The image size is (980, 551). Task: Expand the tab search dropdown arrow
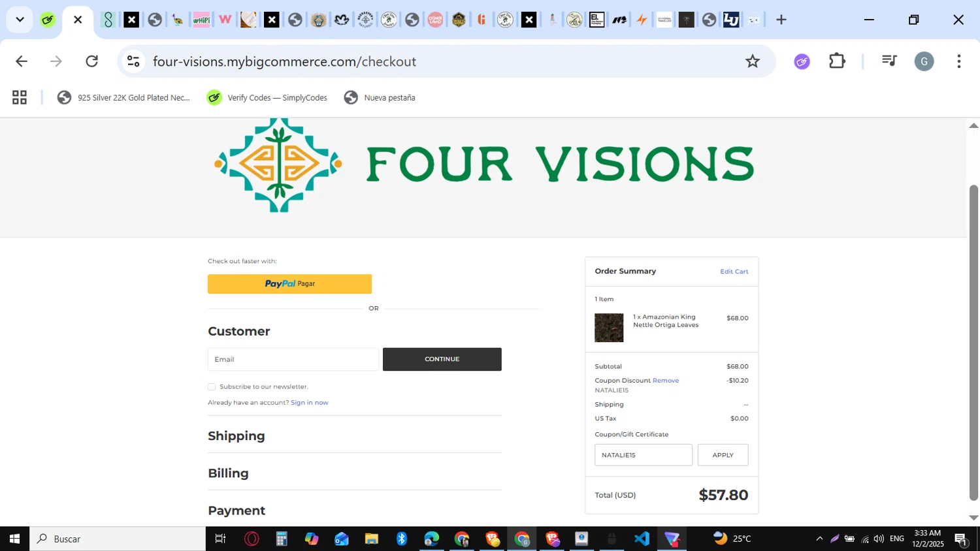(x=20, y=20)
